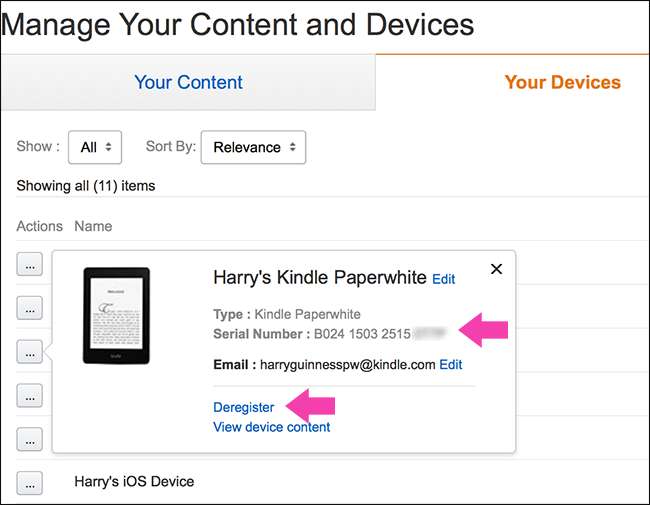Open actions button beside Harry's iOS Device
Screen dimensions: 650x505
click(x=30, y=482)
